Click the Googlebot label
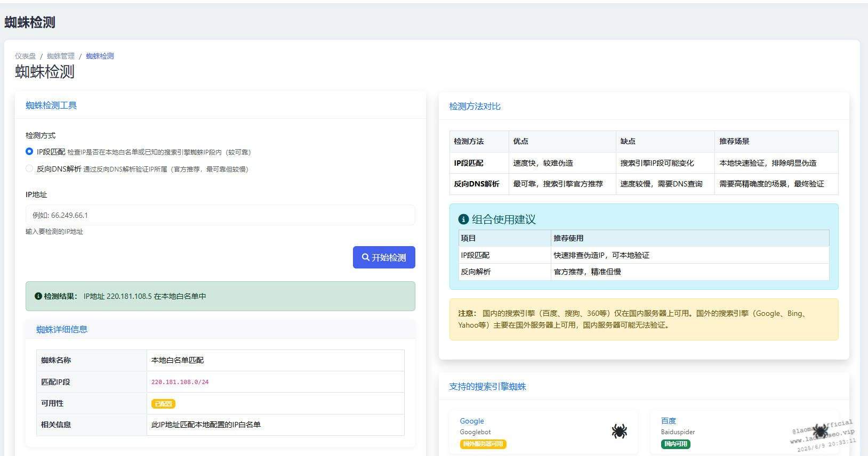This screenshot has height=456, width=868. (475, 432)
